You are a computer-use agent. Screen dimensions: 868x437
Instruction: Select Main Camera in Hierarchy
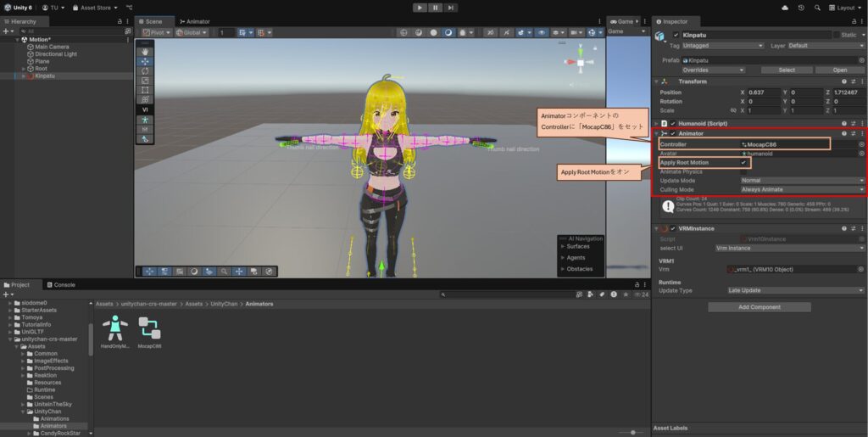click(x=52, y=47)
